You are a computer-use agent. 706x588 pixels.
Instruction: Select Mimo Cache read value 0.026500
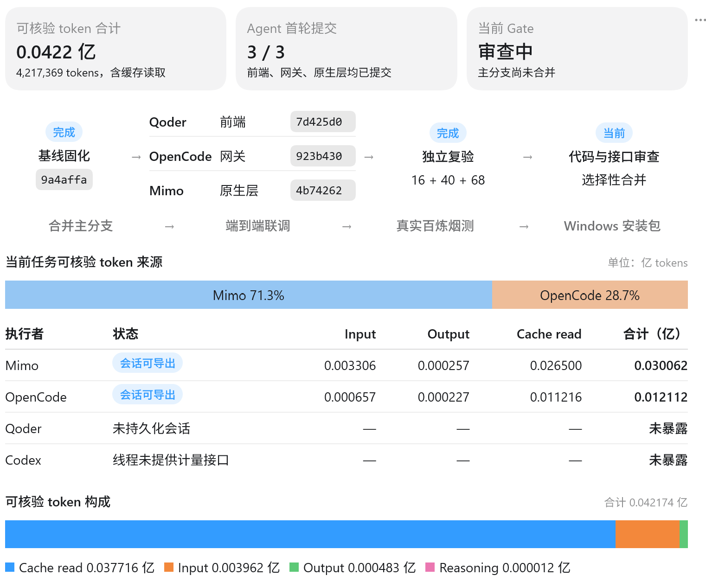click(556, 365)
